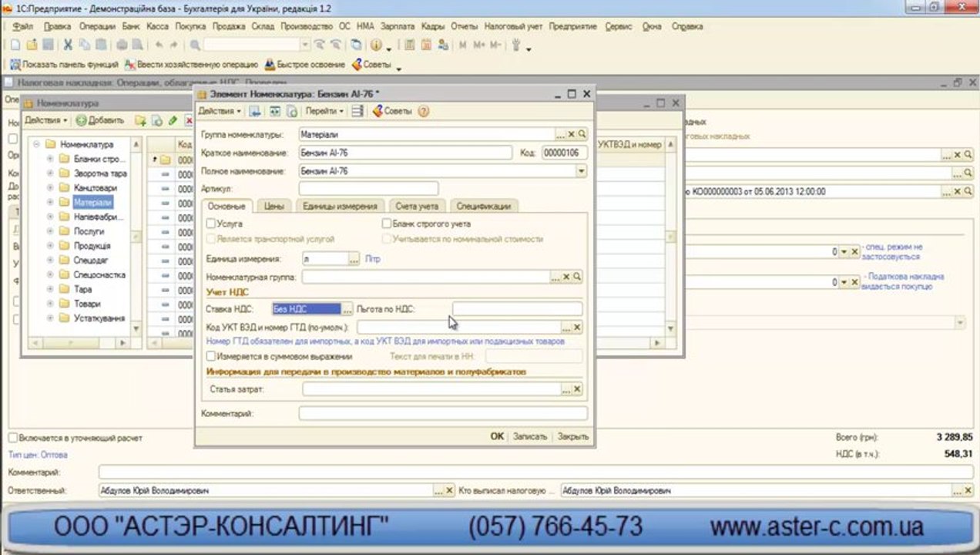
Task: Click the question mark help icon in element form
Action: 423,111
